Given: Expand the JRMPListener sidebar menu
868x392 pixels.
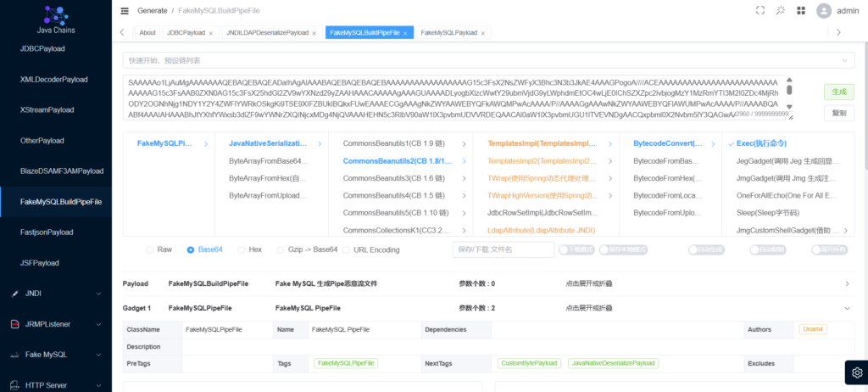Looking at the screenshot, I should (99, 323).
